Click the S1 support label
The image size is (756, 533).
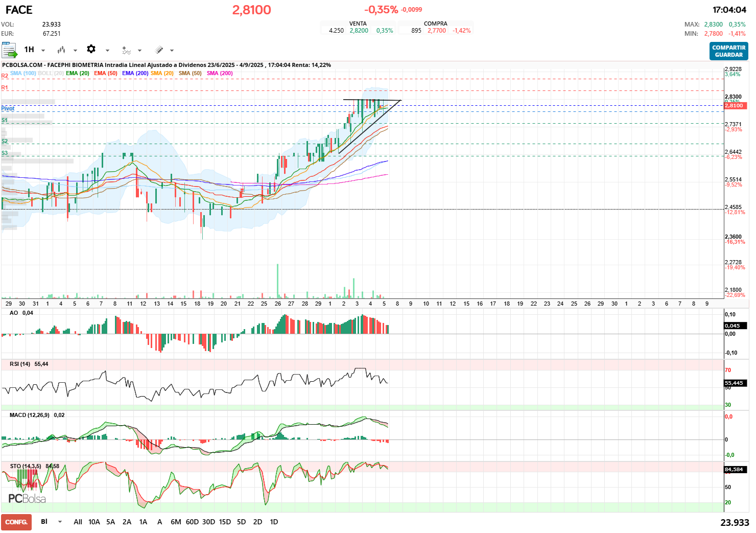pyautogui.click(x=5, y=121)
